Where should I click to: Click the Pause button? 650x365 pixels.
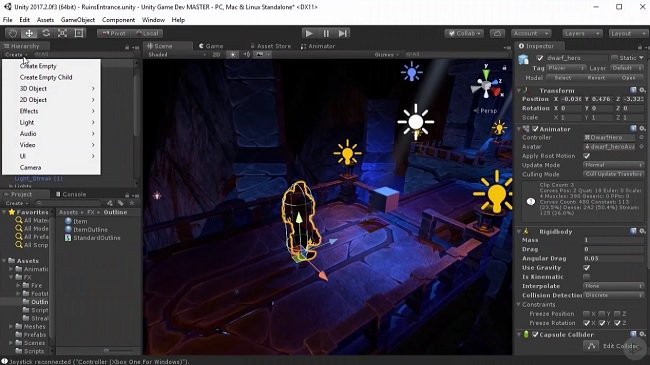pyautogui.click(x=326, y=33)
